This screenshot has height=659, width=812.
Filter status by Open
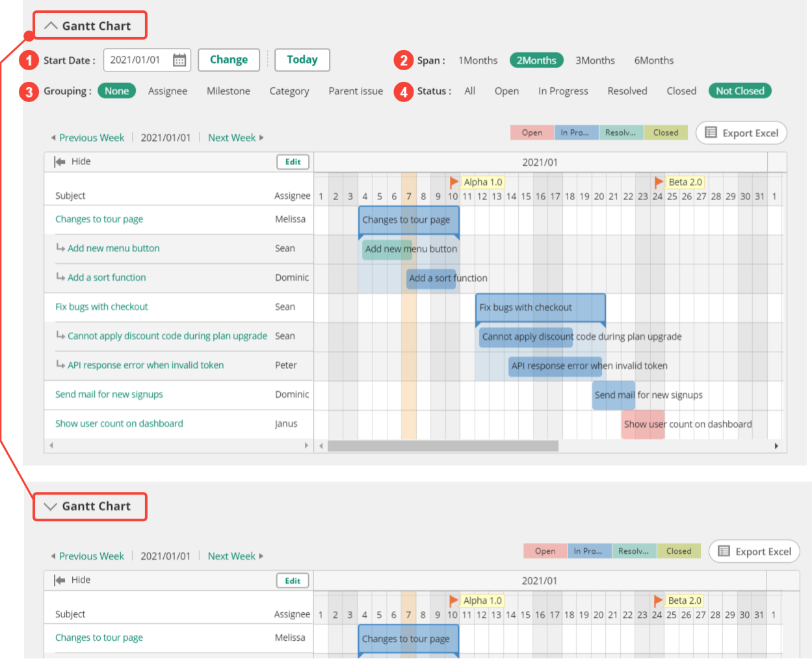(x=506, y=91)
